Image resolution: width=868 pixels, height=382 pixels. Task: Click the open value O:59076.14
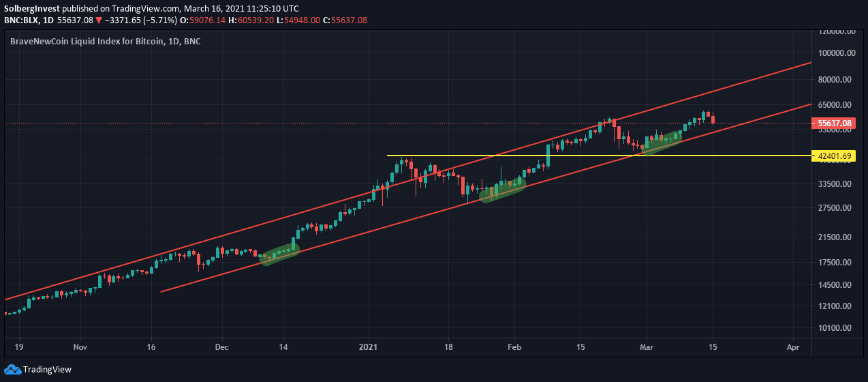(x=202, y=20)
